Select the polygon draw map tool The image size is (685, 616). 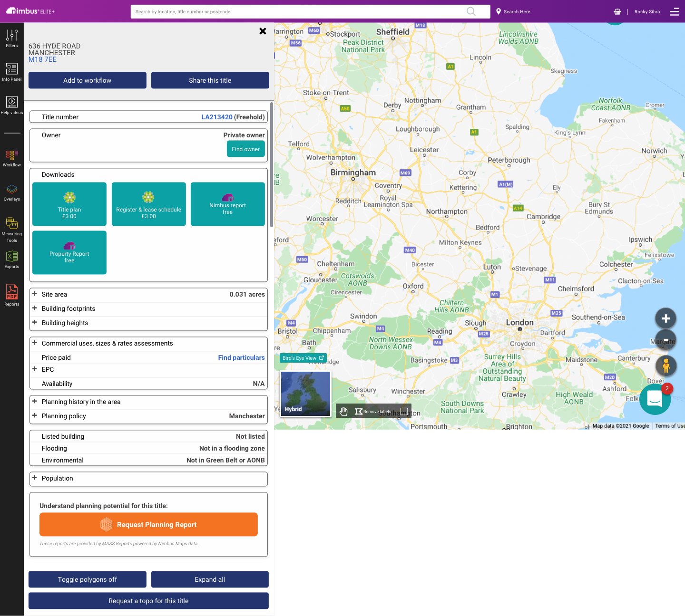359,411
